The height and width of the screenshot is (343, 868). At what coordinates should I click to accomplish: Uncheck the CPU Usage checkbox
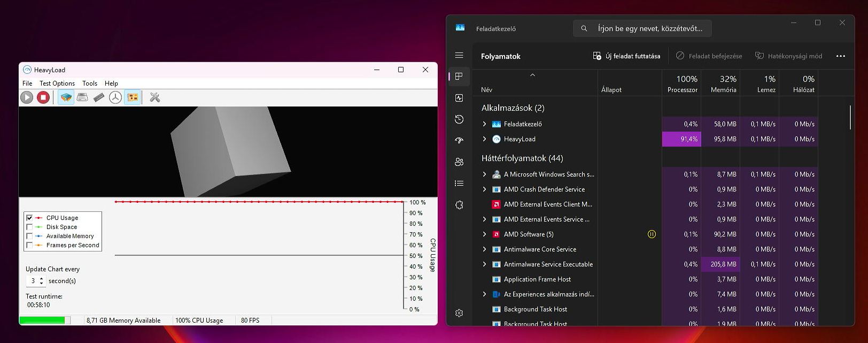tap(29, 218)
